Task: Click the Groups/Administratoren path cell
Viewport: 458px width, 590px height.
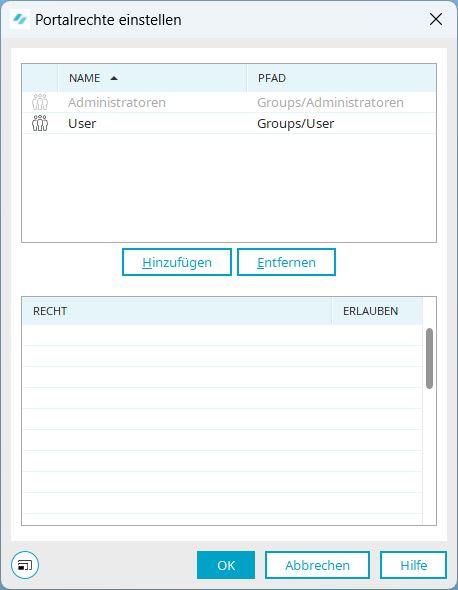Action: click(x=330, y=102)
